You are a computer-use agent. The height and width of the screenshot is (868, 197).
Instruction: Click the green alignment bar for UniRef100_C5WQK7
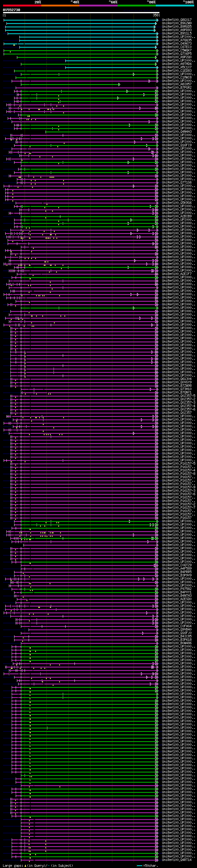[x=81, y=50]
